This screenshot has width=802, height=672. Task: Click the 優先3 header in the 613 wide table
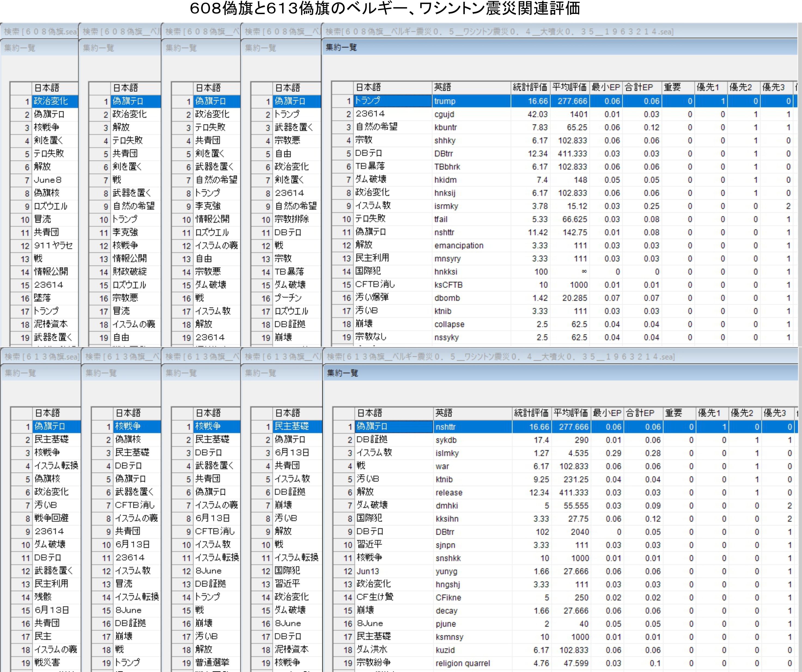(x=778, y=413)
